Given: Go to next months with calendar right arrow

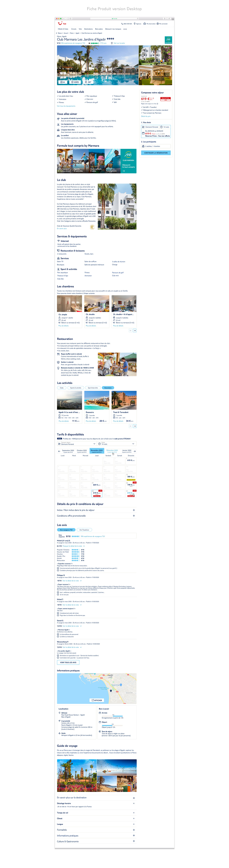Looking at the screenshot, I should point(135,451).
